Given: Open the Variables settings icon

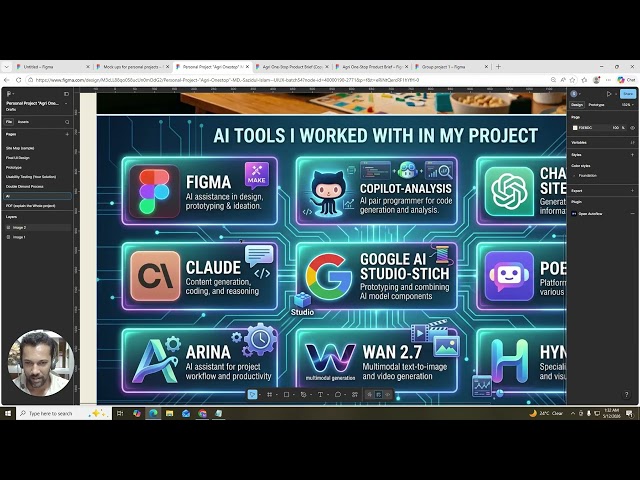Looking at the screenshot, I should pyautogui.click(x=632, y=142).
